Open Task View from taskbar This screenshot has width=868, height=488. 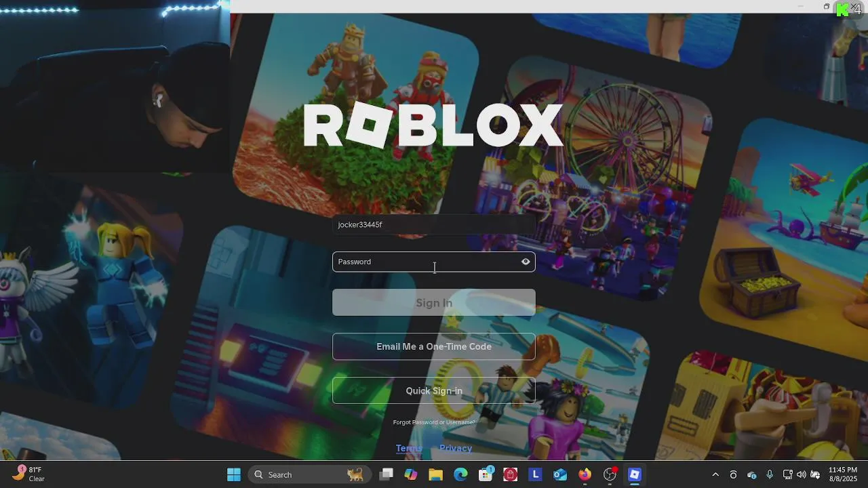coord(386,474)
